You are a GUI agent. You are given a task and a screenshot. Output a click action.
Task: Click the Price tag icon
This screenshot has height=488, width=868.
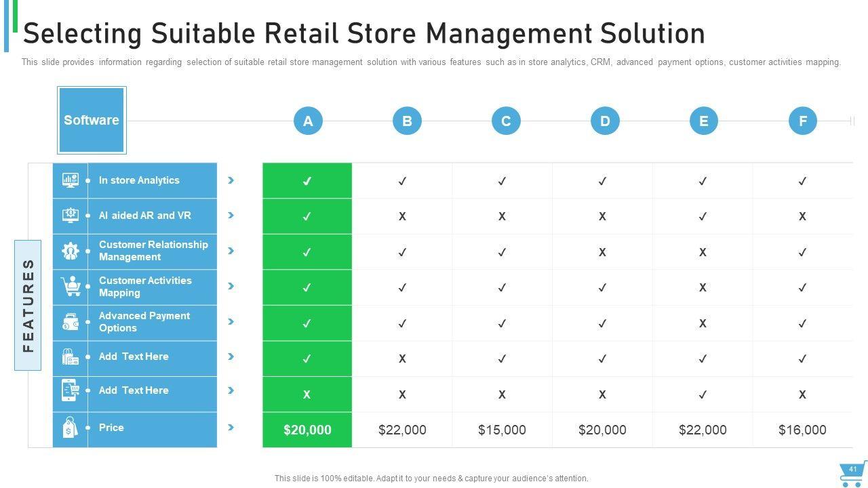(x=70, y=428)
